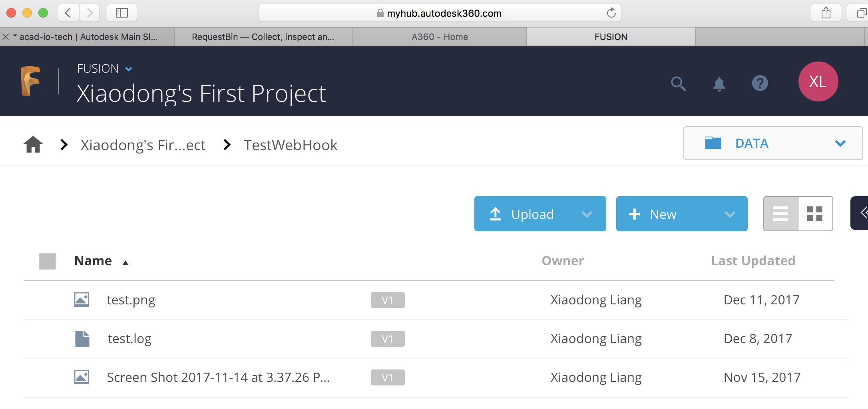The image size is (868, 409).
Task: Click the Fusion logo icon
Action: [x=31, y=81]
